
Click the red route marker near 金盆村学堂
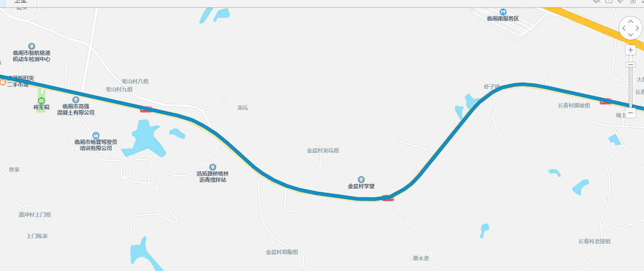point(388,198)
